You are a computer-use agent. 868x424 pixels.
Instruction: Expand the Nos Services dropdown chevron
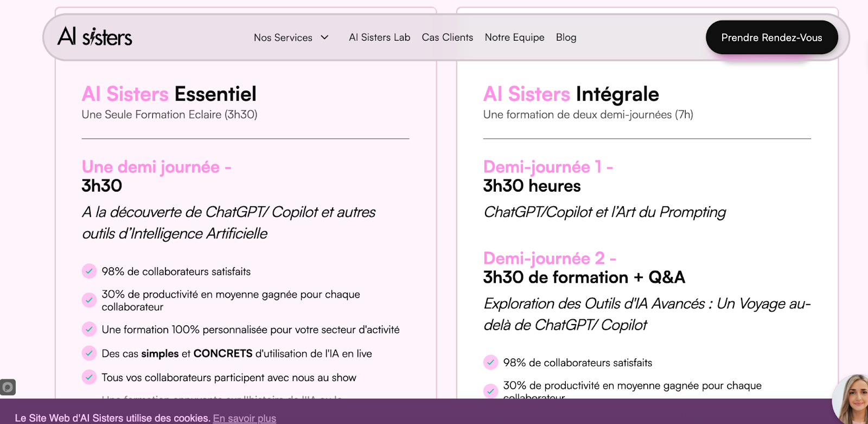324,37
